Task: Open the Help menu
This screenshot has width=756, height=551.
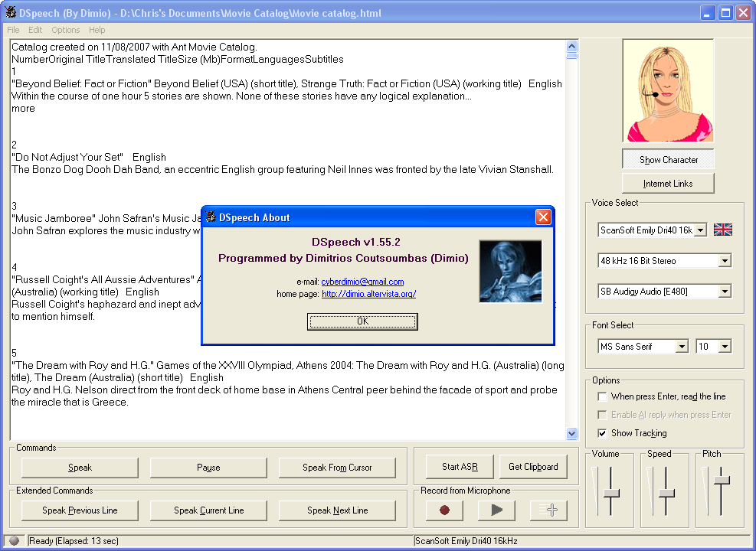Action: point(97,30)
